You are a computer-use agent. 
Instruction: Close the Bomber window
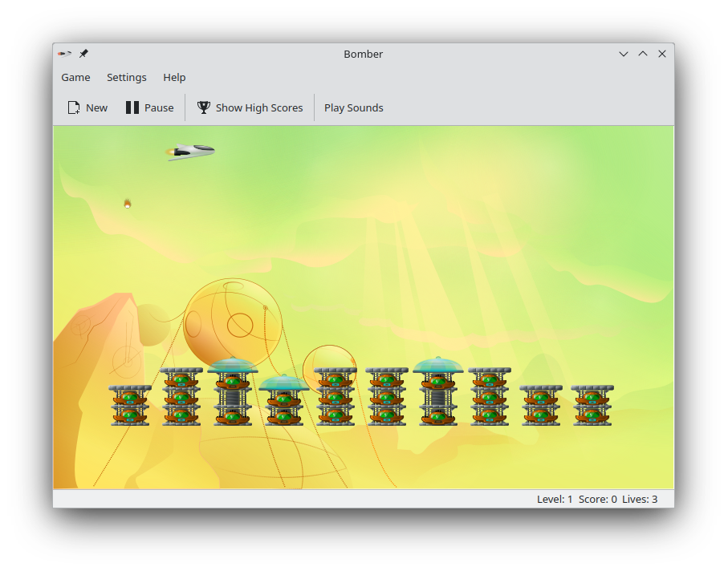[662, 54]
